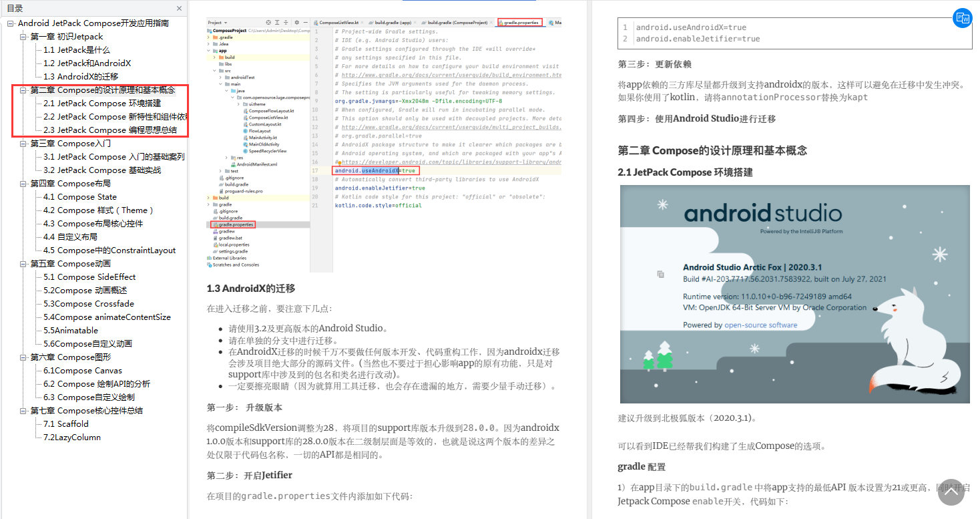Open section 1.2 JetPack和AndroidX

(x=87, y=63)
